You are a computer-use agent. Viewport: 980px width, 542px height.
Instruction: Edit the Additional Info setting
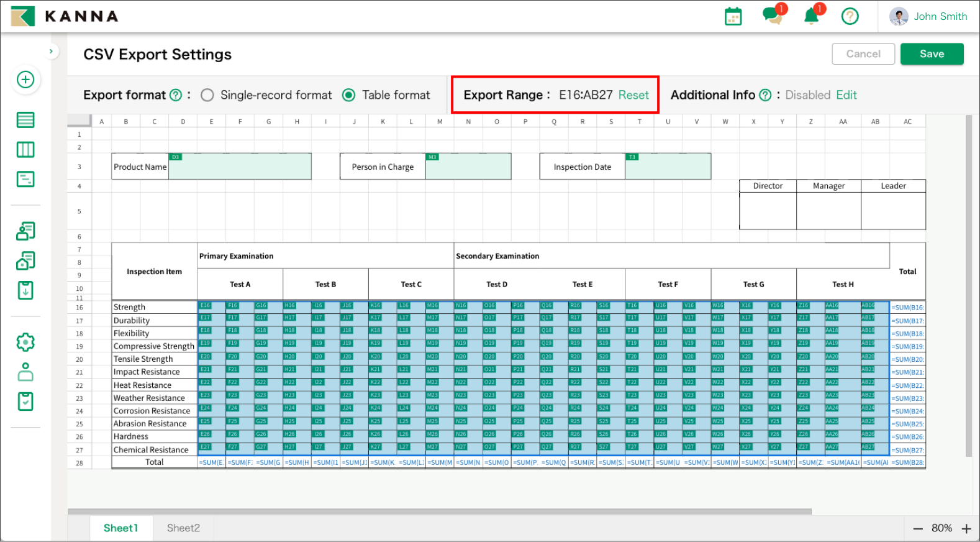[x=846, y=95]
